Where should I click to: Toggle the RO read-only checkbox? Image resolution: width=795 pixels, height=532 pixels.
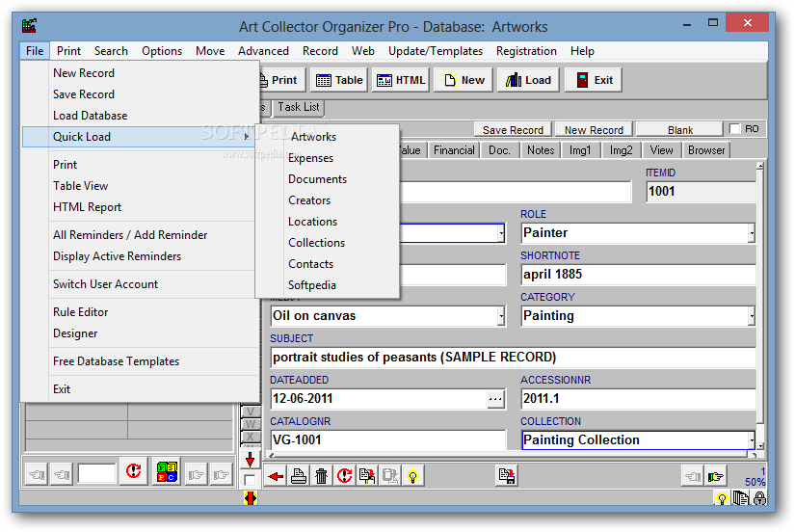pos(734,129)
